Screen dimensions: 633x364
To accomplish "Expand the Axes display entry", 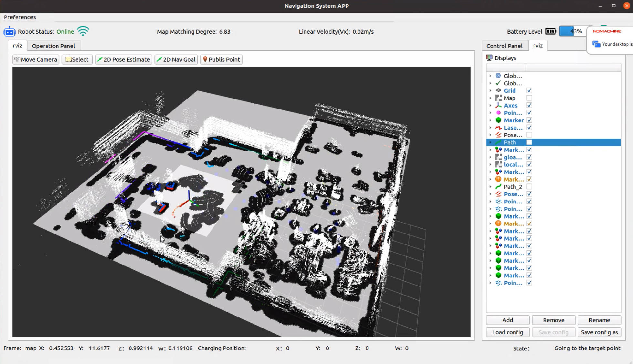I will [x=490, y=106].
